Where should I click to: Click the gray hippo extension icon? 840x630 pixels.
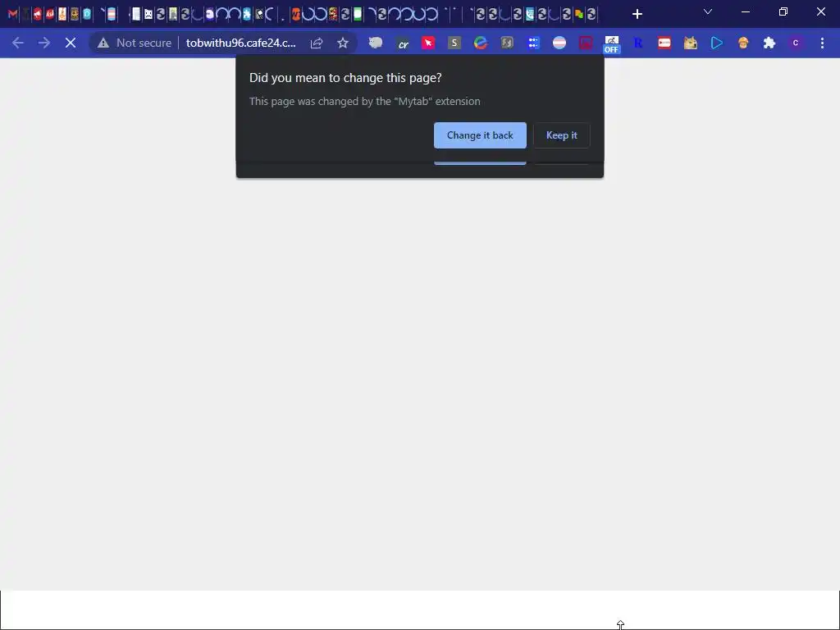pyautogui.click(x=376, y=43)
